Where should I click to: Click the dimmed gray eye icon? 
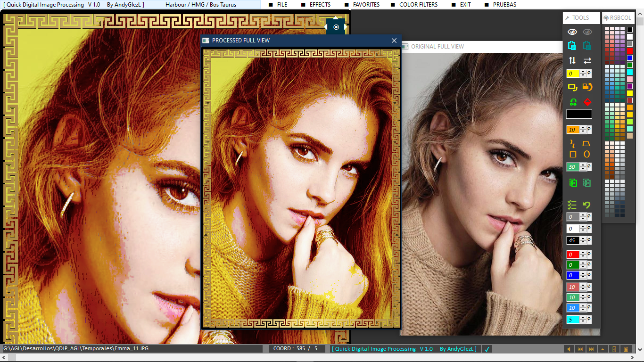(x=587, y=32)
